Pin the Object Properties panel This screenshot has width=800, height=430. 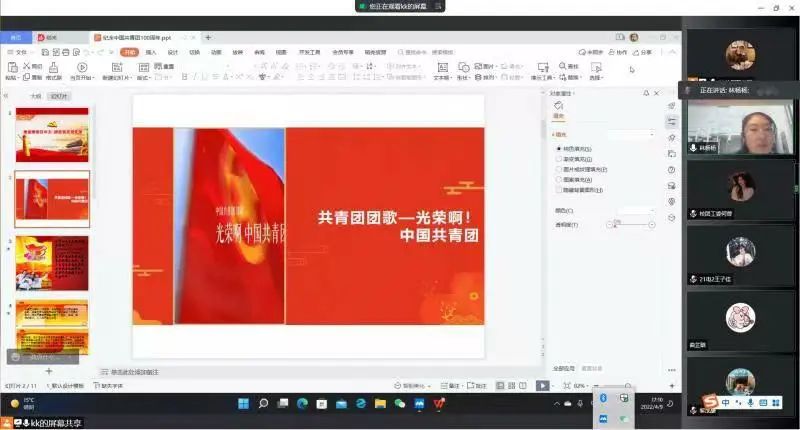646,93
